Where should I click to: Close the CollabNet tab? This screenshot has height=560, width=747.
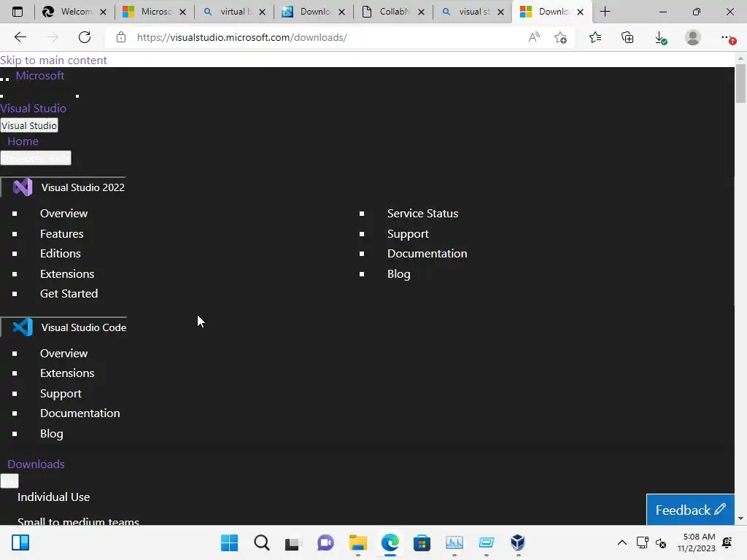(421, 12)
